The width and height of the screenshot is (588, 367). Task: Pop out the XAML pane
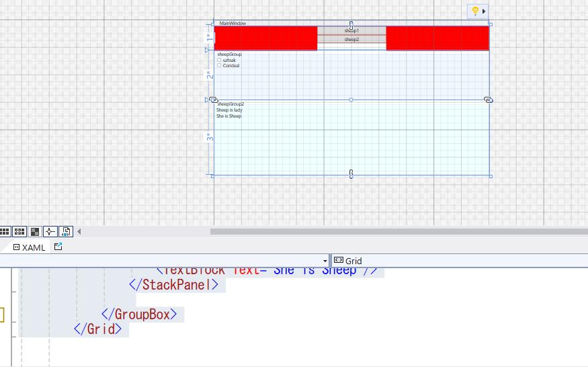tap(58, 247)
